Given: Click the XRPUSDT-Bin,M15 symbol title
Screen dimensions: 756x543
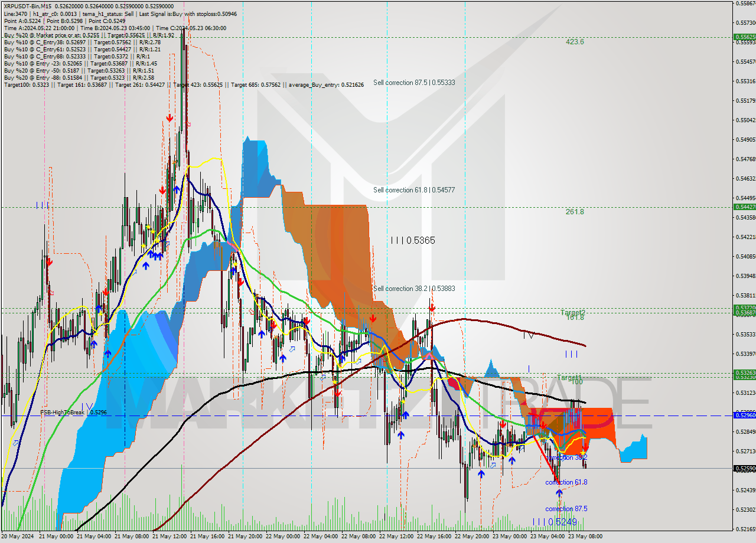Looking at the screenshot, I should [x=28, y=6].
